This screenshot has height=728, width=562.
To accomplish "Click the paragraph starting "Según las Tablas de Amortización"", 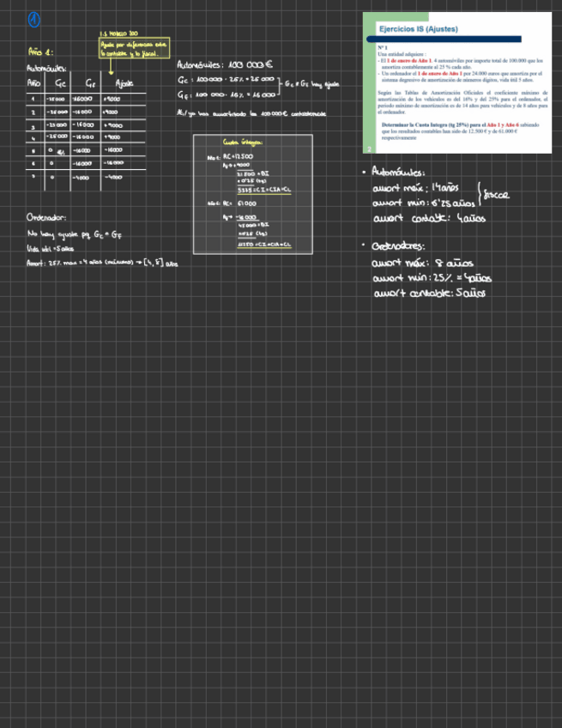I will [462, 102].
